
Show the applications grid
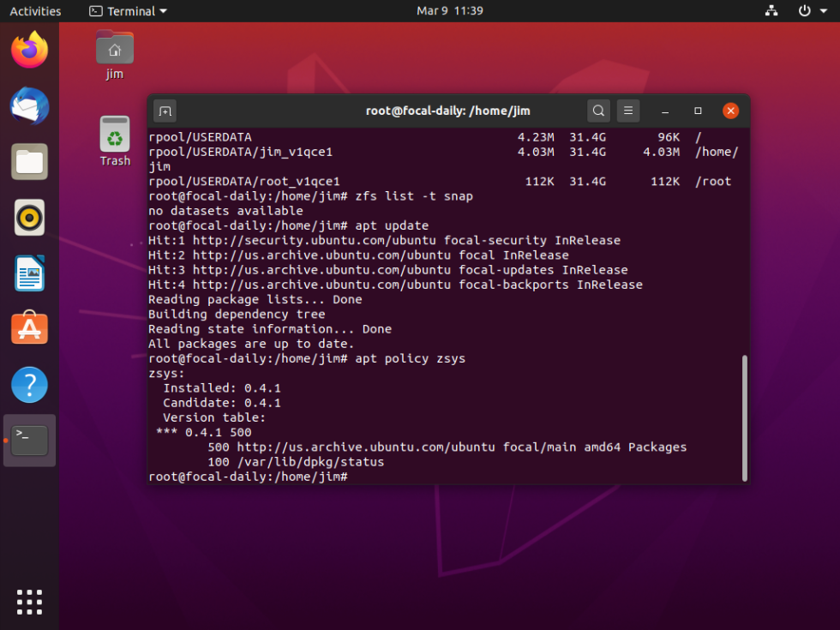pyautogui.click(x=29, y=602)
